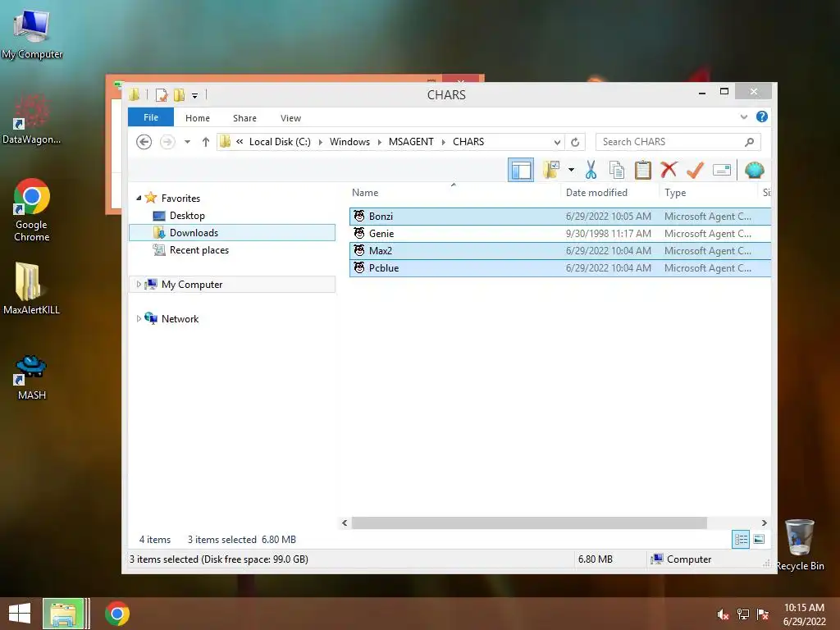Open the Customize Quick Access Toolbar dropdown
Screen dimensions: 840x630
(x=195, y=96)
